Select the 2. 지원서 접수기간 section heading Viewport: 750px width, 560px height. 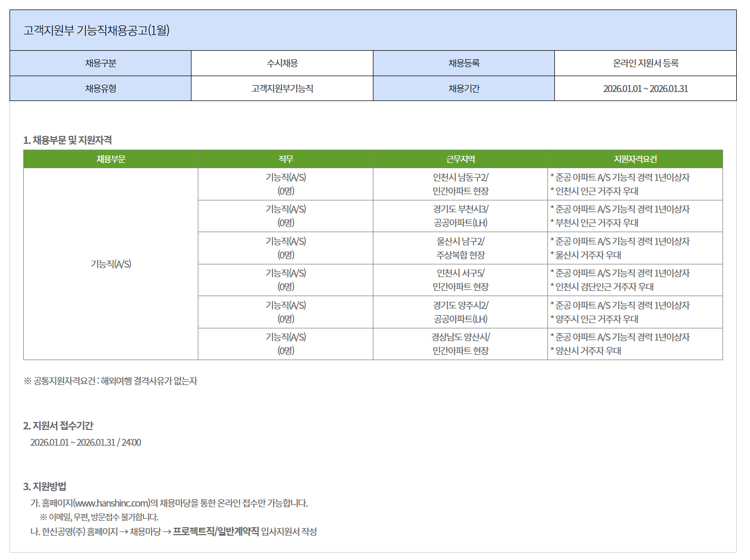(x=58, y=426)
